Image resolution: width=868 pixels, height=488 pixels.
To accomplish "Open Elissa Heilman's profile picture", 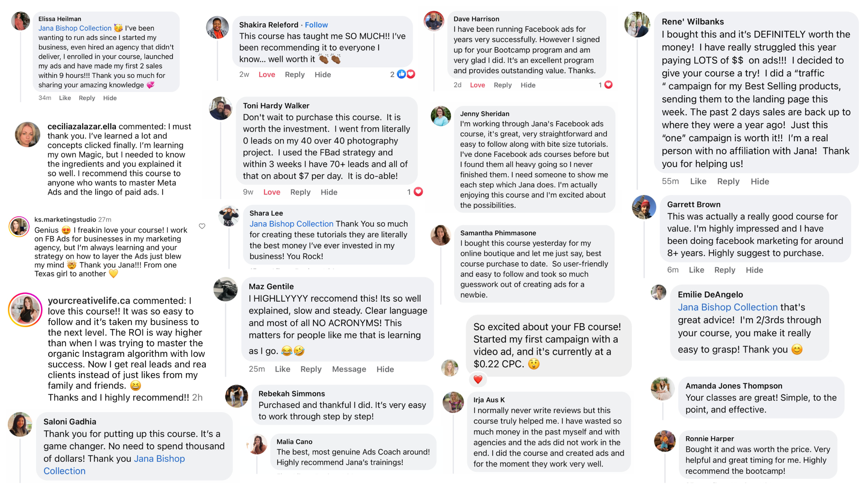I will point(21,21).
